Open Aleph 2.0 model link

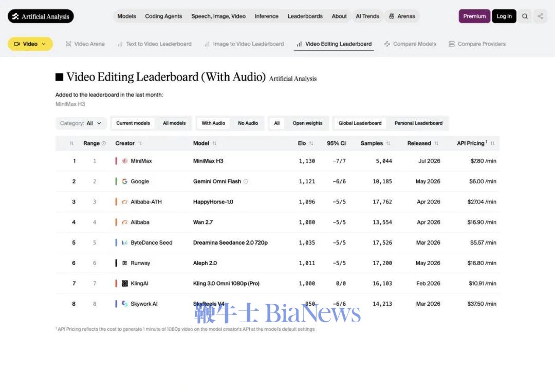[x=205, y=263]
